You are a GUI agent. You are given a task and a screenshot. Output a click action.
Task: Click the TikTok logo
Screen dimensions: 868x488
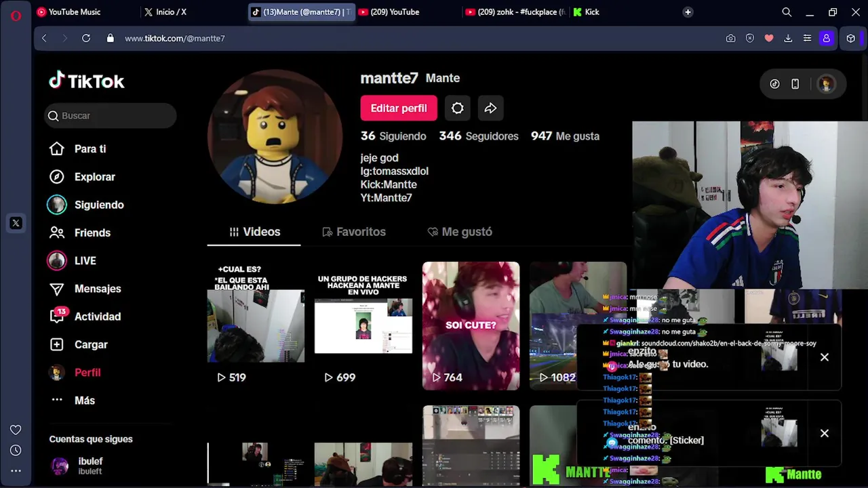(87, 81)
